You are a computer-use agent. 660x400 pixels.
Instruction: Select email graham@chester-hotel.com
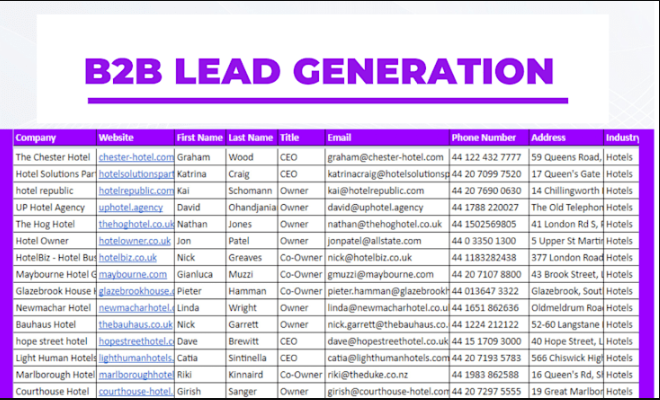pyautogui.click(x=386, y=157)
